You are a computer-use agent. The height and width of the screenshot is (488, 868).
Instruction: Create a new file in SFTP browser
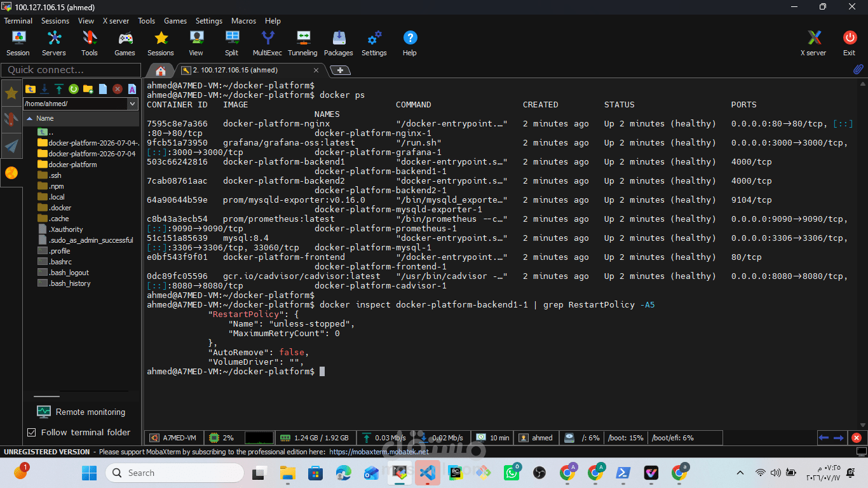click(x=103, y=89)
